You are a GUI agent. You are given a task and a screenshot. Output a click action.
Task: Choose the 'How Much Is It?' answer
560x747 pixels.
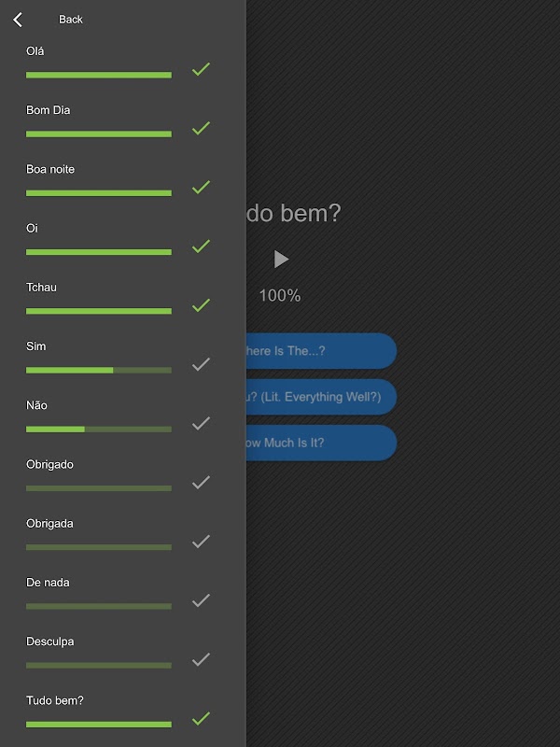pyautogui.click(x=321, y=443)
